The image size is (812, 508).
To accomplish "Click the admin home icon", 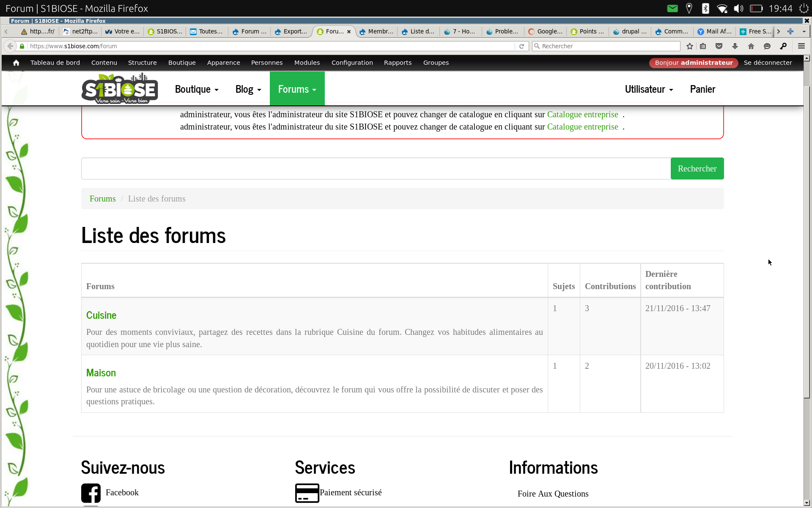I will coord(16,63).
